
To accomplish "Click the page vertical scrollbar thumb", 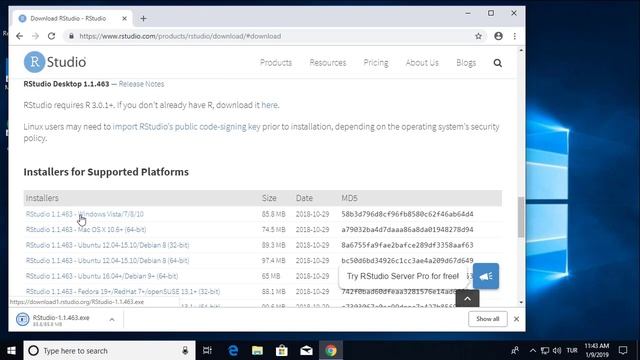I will tap(521, 217).
